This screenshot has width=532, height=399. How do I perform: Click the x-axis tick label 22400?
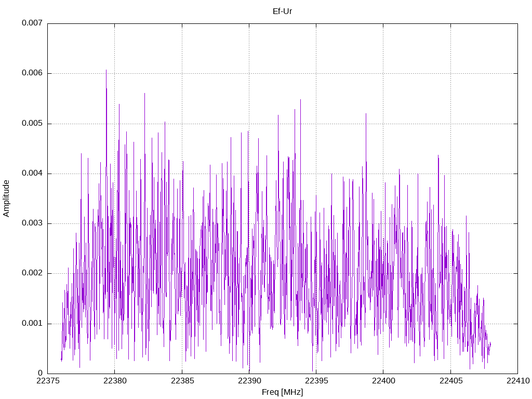pos(383,381)
